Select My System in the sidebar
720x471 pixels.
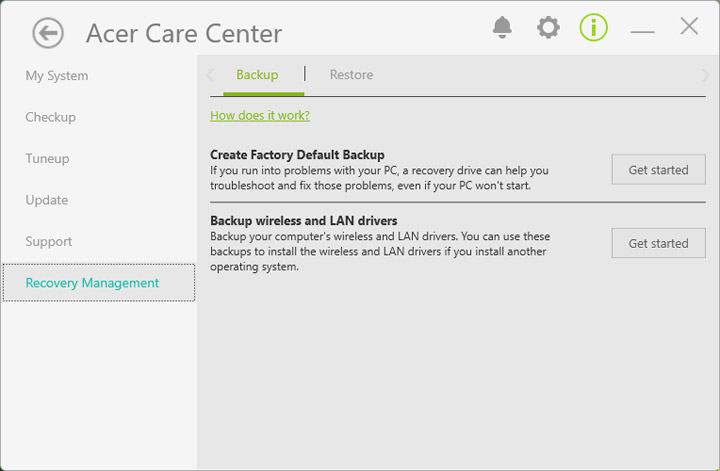pos(57,76)
